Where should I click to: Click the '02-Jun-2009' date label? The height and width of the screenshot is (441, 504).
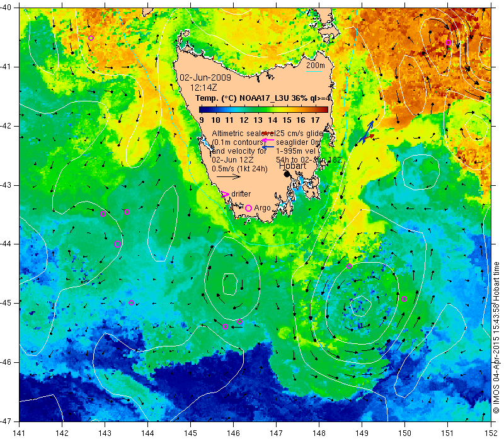point(205,77)
